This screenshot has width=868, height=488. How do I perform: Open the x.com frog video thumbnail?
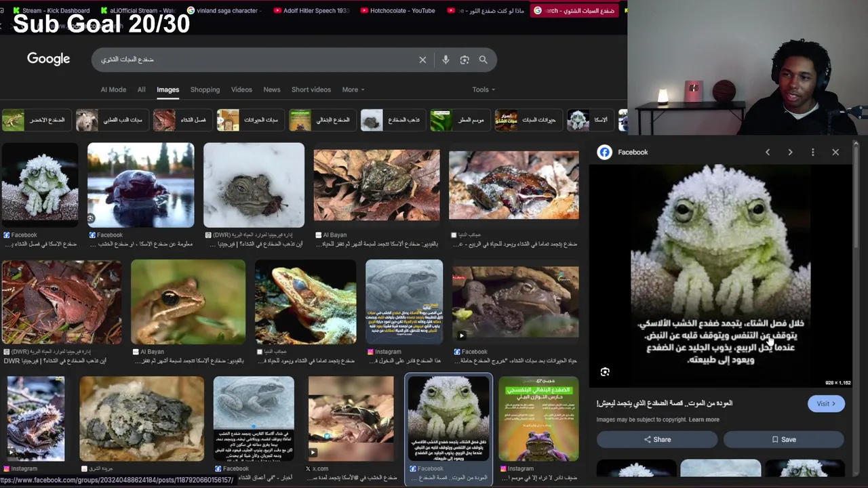351,418
